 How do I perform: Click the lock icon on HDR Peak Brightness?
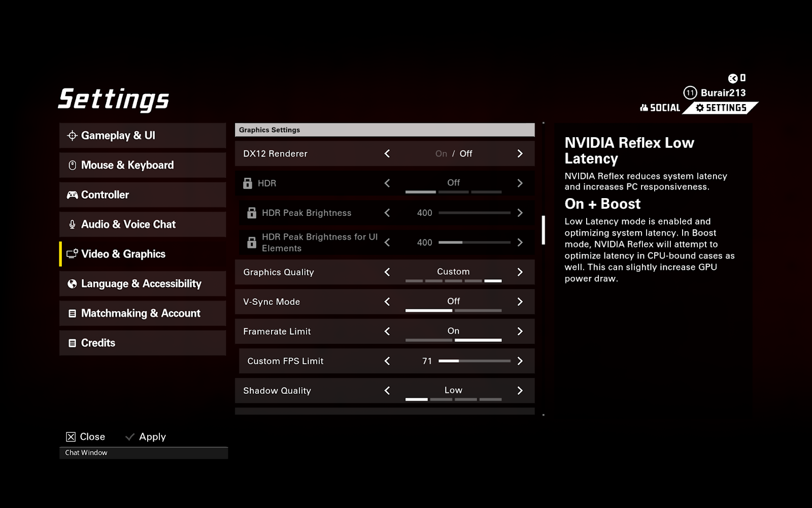[252, 213]
